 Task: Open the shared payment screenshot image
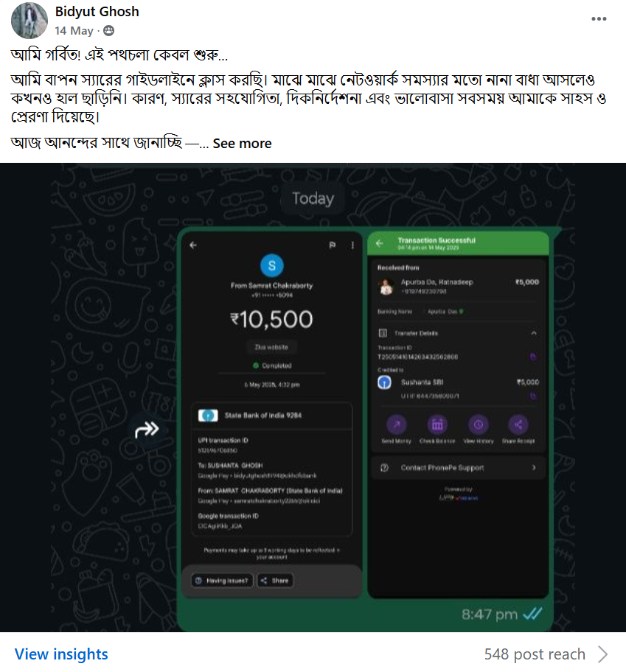(313, 397)
